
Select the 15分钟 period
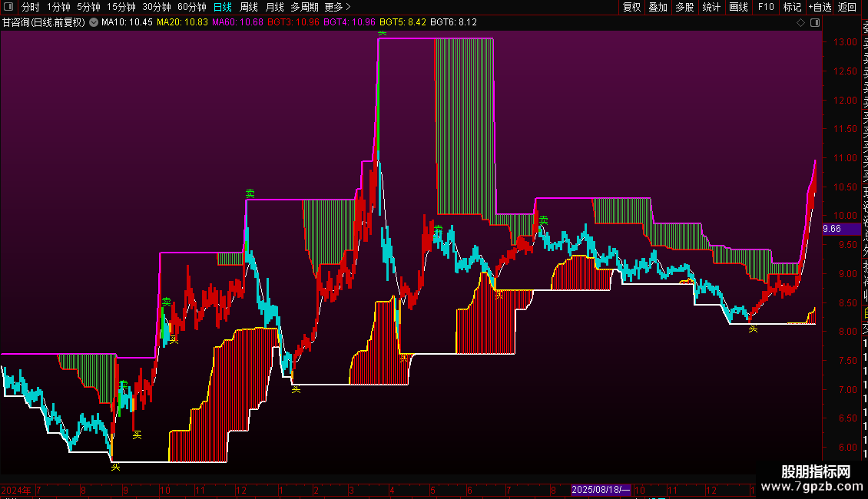[121, 7]
